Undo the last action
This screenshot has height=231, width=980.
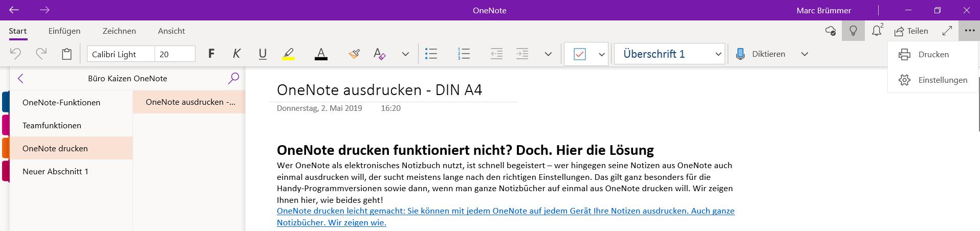[15, 54]
